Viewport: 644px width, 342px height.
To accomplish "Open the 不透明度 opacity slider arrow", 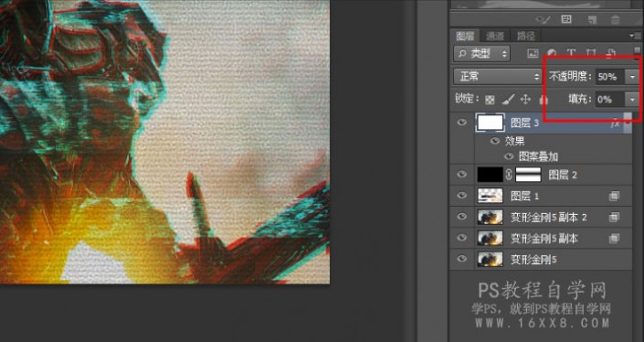I will 632,77.
